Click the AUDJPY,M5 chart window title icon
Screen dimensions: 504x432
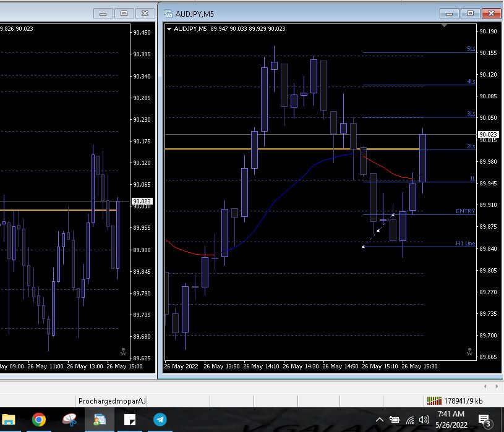pos(168,13)
